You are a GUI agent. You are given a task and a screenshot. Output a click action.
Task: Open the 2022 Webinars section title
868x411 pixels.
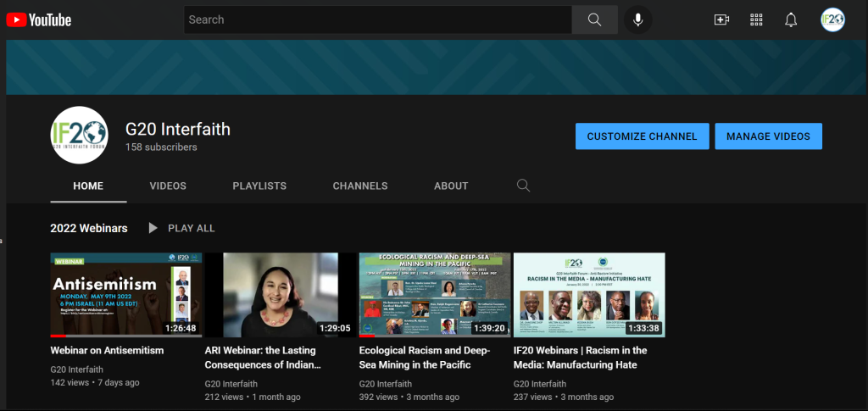pos(89,228)
